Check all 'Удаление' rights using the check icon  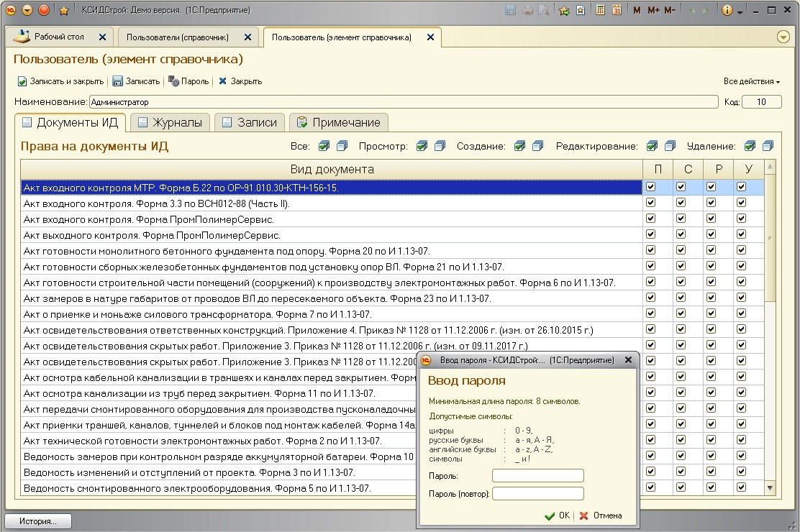750,146
